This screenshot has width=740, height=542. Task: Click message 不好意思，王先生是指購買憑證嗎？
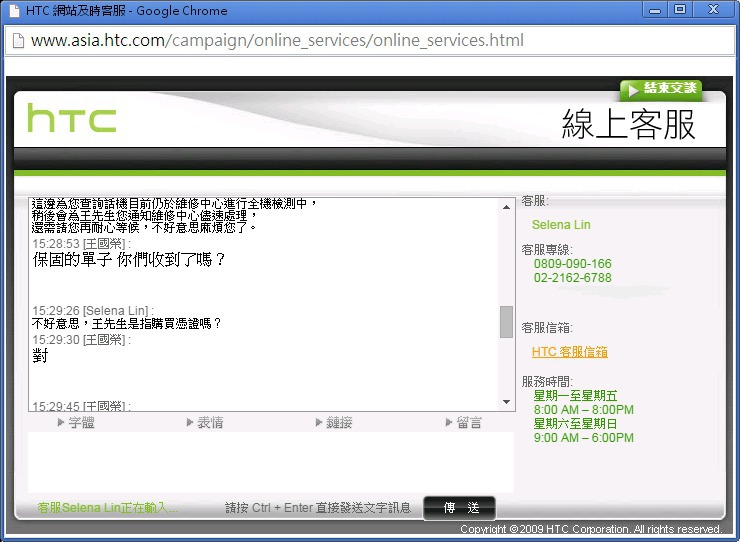(126, 323)
